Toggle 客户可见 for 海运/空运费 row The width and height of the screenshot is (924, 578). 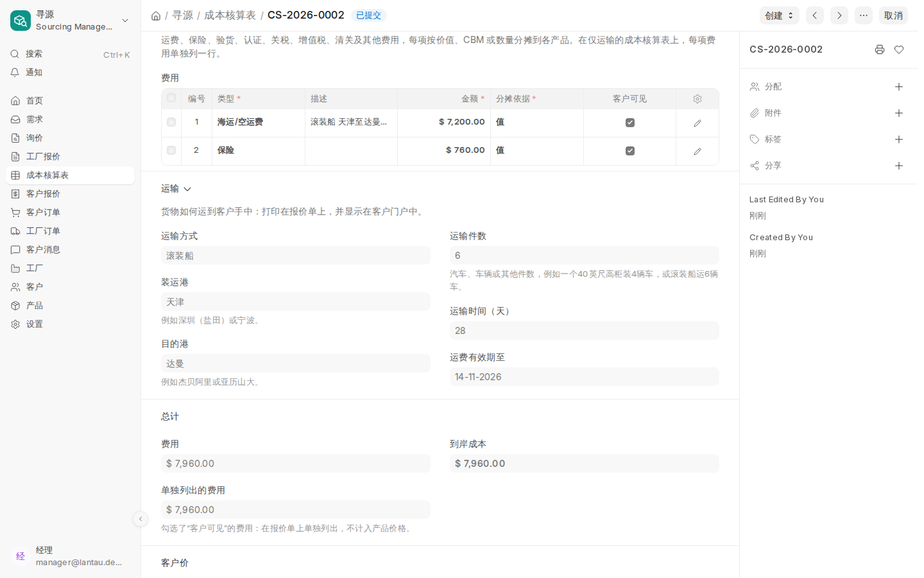(630, 123)
